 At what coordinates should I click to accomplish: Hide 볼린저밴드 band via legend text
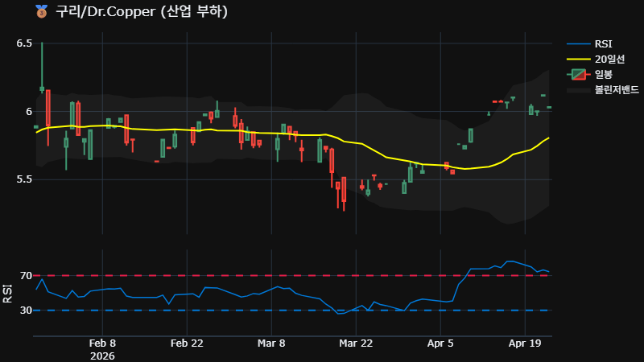pyautogui.click(x=613, y=89)
